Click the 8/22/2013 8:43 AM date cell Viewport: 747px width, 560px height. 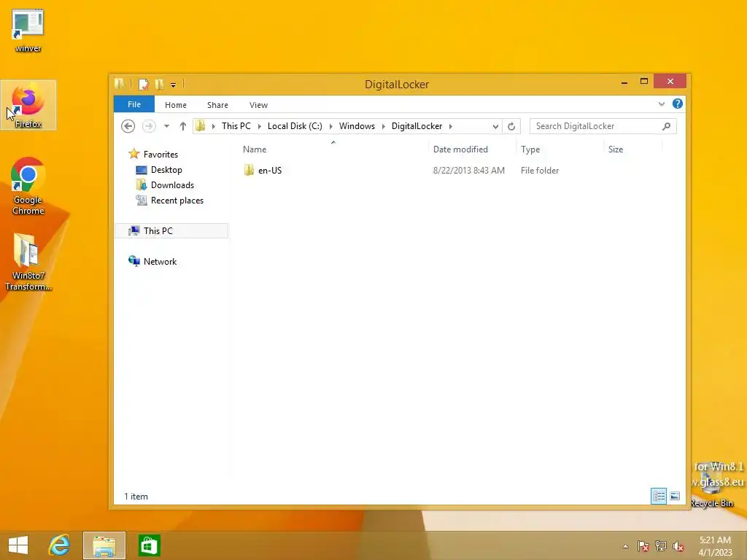coord(468,171)
